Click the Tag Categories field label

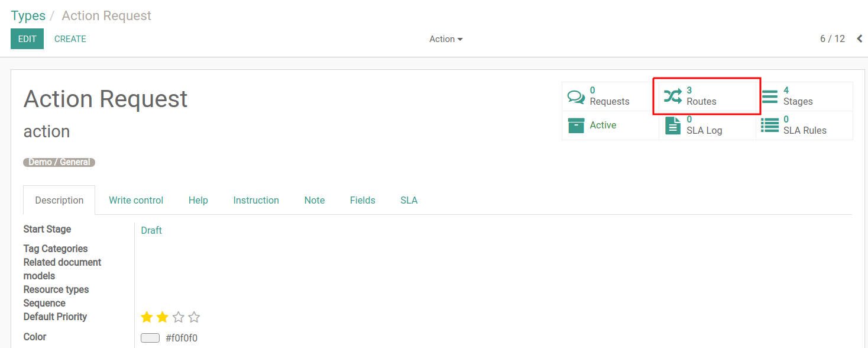[56, 249]
